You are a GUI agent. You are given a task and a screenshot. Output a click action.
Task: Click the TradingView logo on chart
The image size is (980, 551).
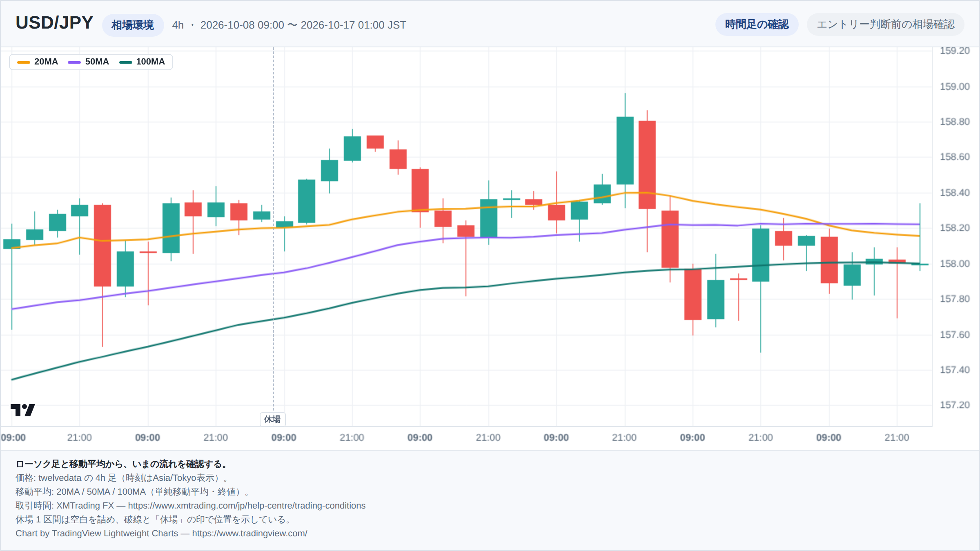(x=22, y=410)
